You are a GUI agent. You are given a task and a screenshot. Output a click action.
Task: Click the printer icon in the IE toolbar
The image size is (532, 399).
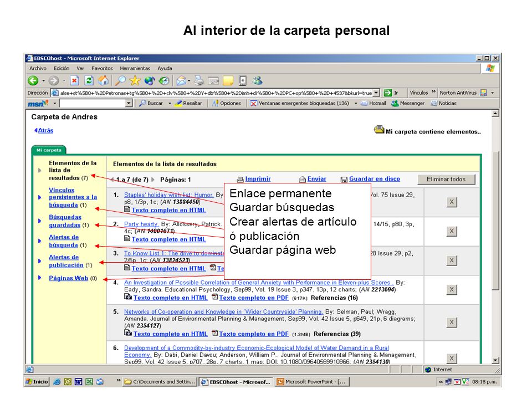pos(199,81)
